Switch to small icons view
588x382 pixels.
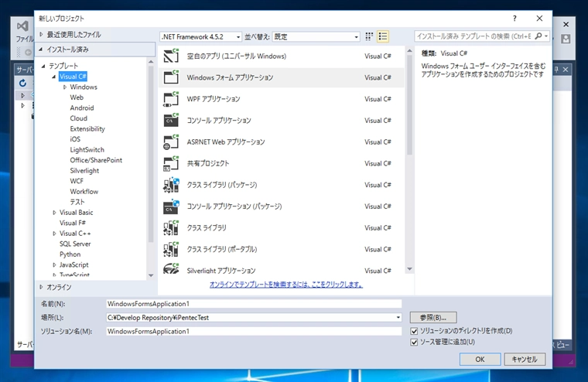[x=369, y=36]
